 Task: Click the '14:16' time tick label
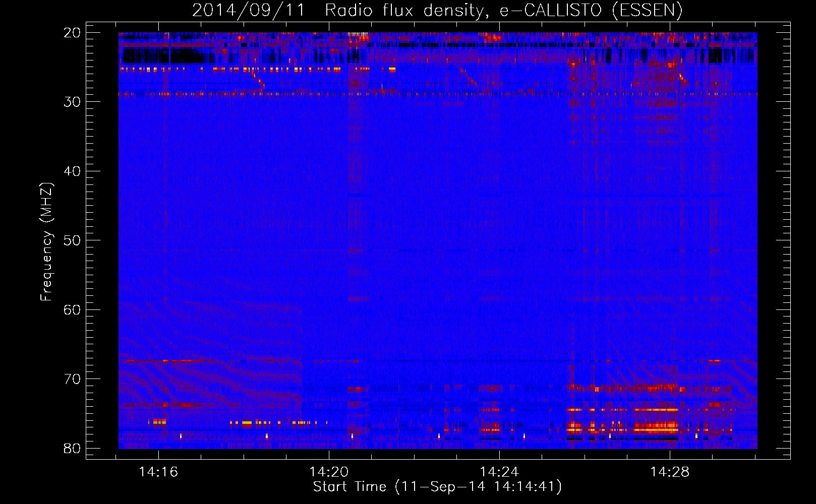pyautogui.click(x=159, y=472)
